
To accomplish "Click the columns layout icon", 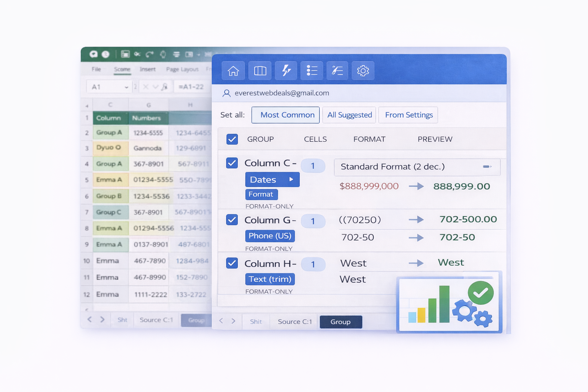I will pyautogui.click(x=260, y=71).
